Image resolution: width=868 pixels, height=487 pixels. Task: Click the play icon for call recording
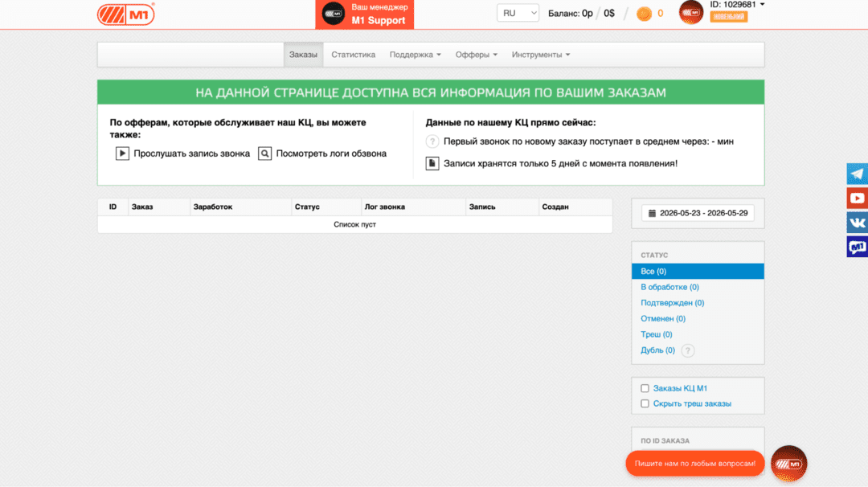click(x=122, y=153)
